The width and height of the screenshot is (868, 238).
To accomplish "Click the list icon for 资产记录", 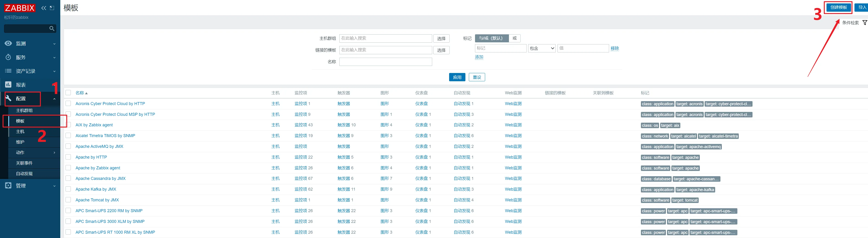I will click(x=8, y=71).
